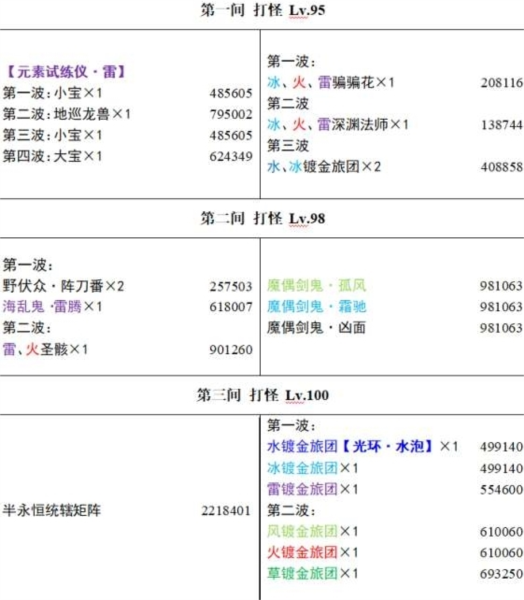524x600 pixels.
Task: Click the 水、冰镀金旅团×2 entry
Action: pos(324,166)
